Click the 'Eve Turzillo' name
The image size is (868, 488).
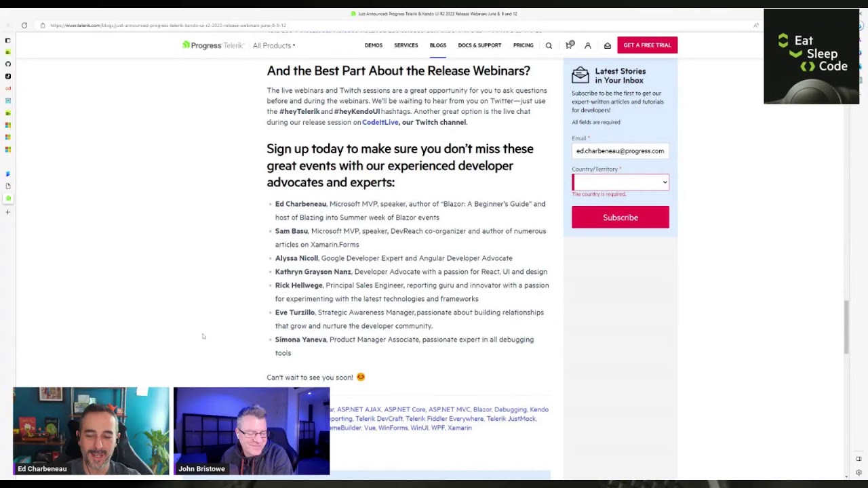click(295, 312)
